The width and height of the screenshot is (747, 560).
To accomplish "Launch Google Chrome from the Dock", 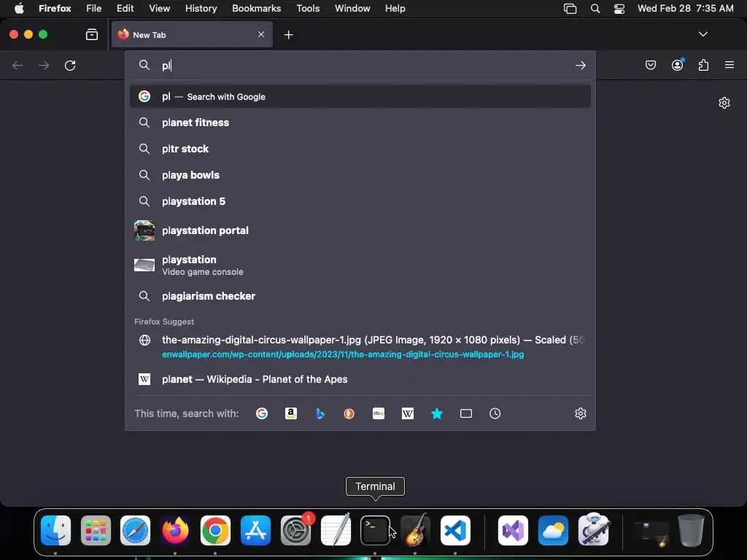I will [215, 530].
